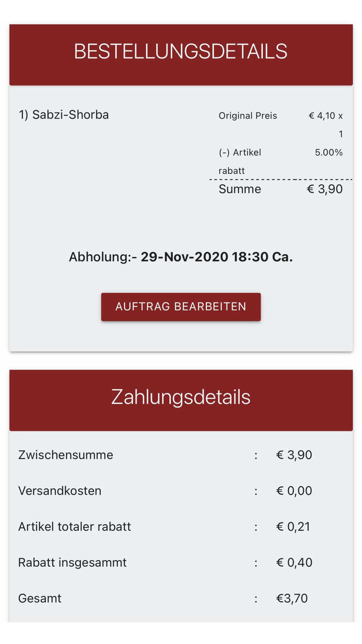Select the 29-Nov-2020 18:30 timestamp
Image resolution: width=362 pixels, height=644 pixels.
click(217, 257)
